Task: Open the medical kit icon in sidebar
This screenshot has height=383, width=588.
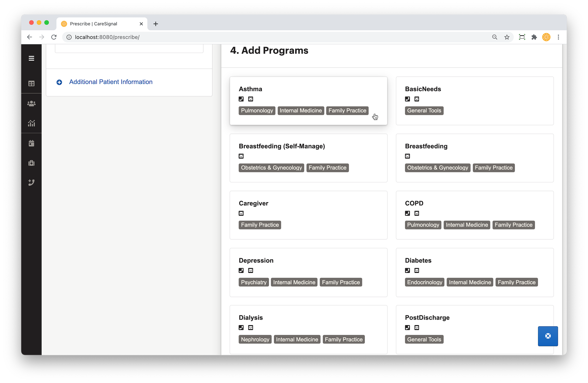Action: (31, 163)
